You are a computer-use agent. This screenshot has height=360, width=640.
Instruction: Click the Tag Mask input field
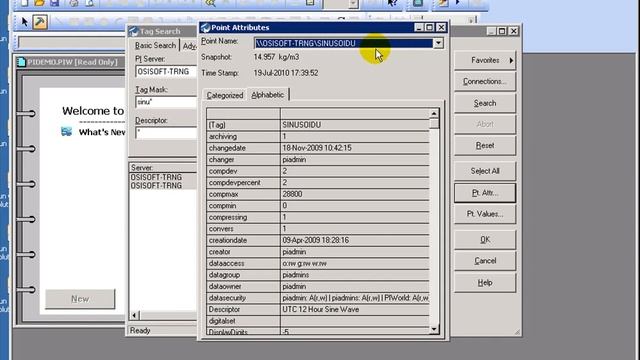[x=166, y=102]
